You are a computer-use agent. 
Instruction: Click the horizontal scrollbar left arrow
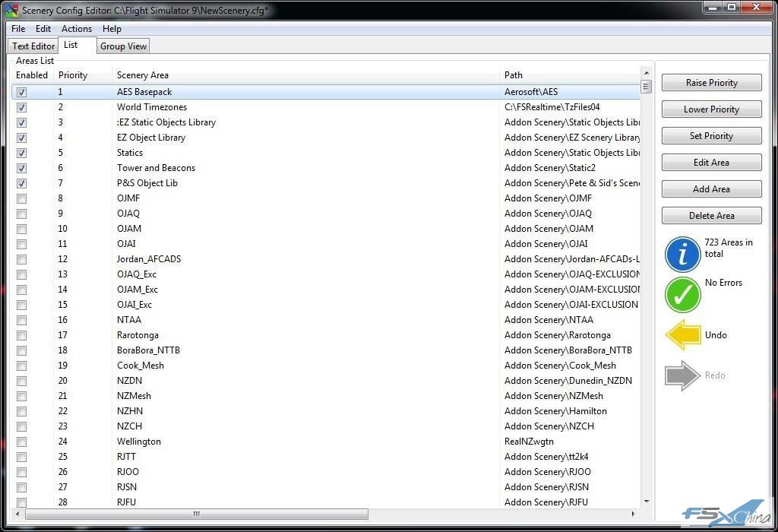point(18,514)
